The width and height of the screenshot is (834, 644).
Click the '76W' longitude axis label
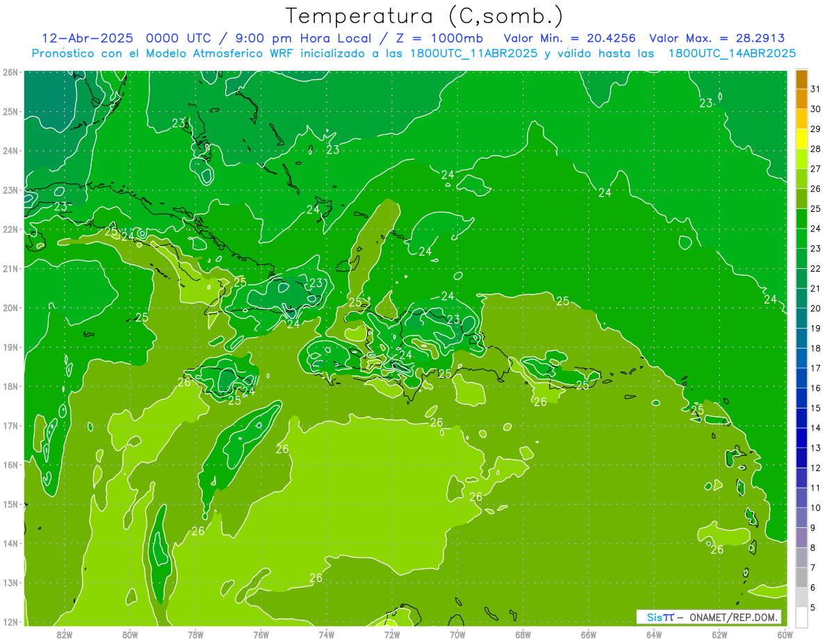[x=261, y=634]
